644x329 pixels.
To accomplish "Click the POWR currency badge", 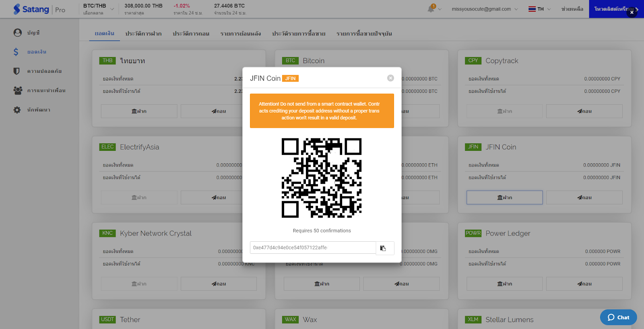I will click(473, 233).
